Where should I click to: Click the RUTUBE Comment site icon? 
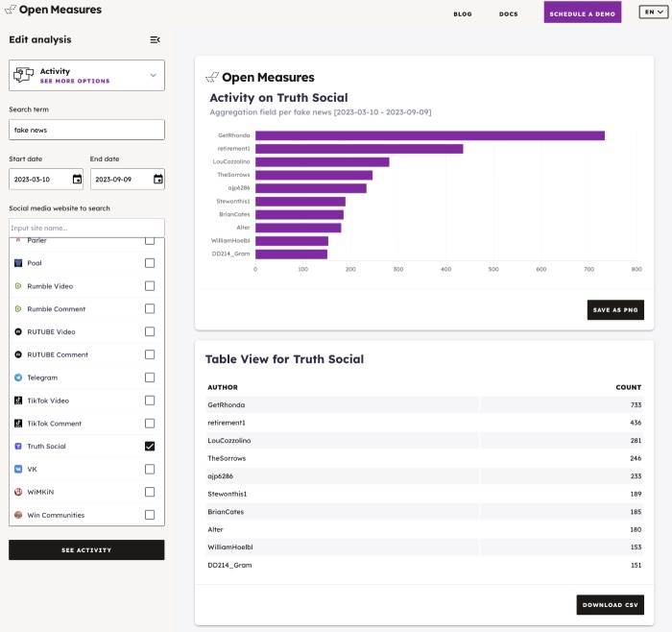pyautogui.click(x=18, y=354)
